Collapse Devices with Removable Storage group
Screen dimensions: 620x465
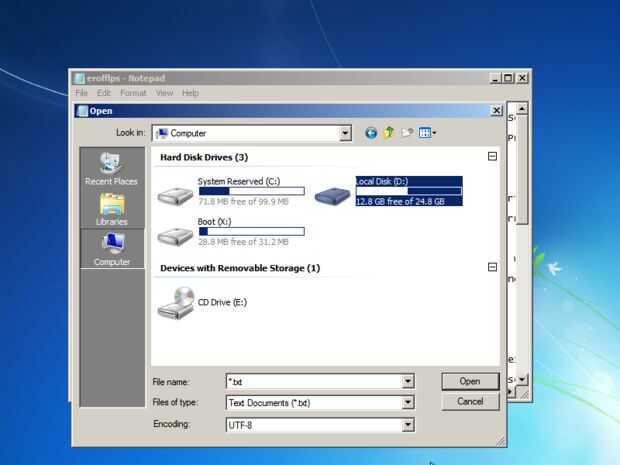[492, 267]
